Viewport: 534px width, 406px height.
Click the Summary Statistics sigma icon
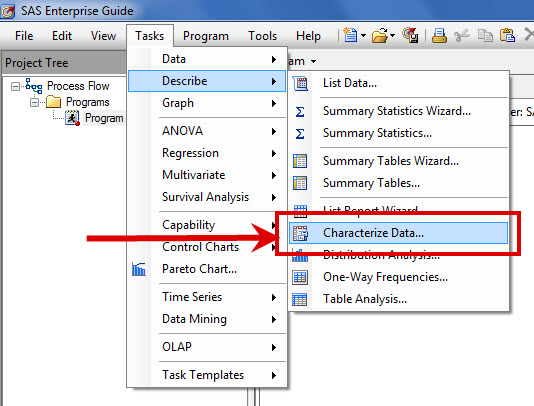[x=300, y=134]
